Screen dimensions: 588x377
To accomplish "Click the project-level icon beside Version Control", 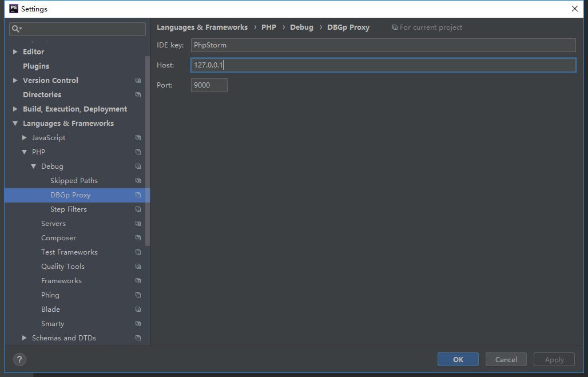I will 138,81.
